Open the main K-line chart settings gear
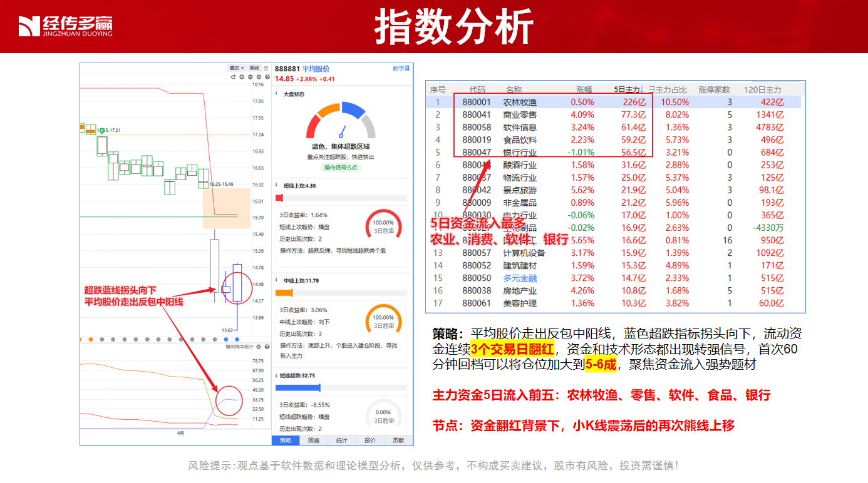 click(x=259, y=77)
